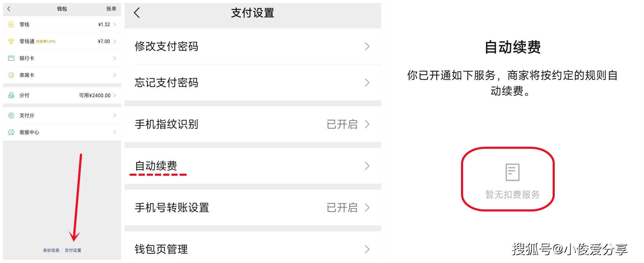Go back from the 支付设置 page
The image size is (644, 263).
(x=137, y=13)
